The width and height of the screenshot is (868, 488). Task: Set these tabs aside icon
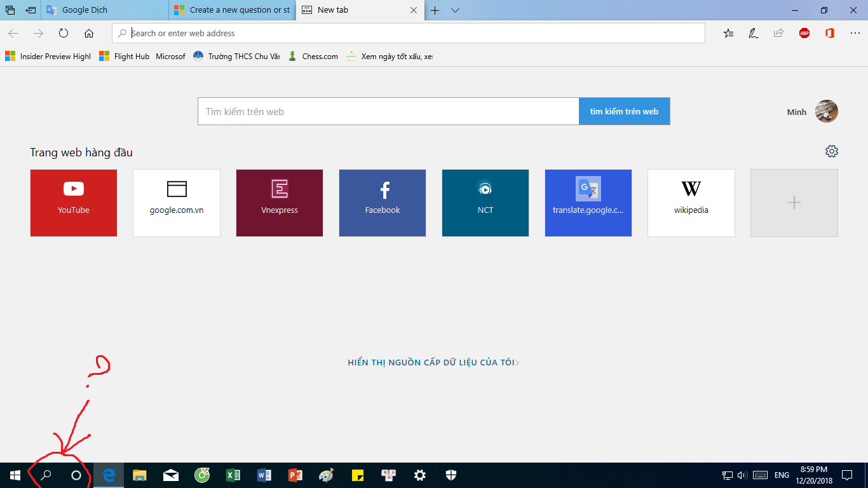(x=31, y=10)
